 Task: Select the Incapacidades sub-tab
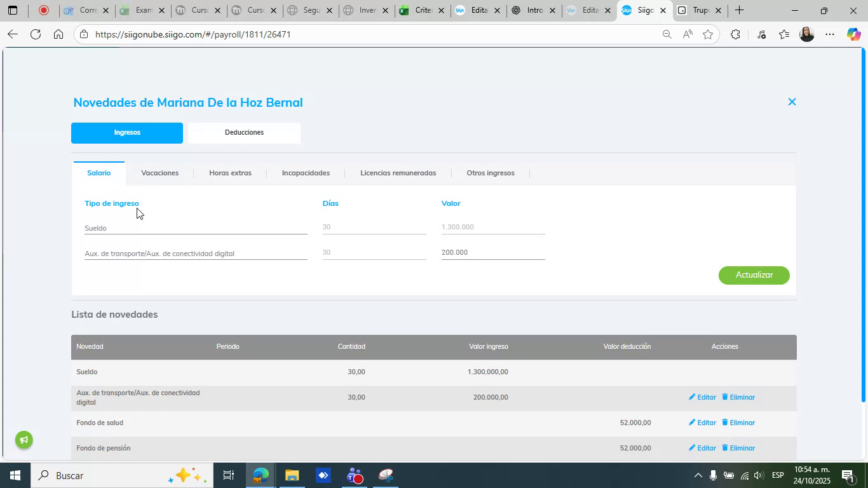pos(306,173)
